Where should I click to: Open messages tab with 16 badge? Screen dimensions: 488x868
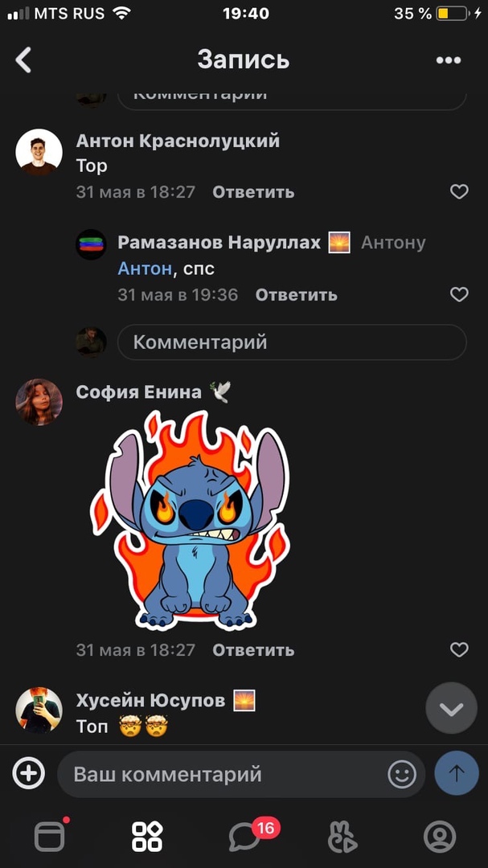247,835
